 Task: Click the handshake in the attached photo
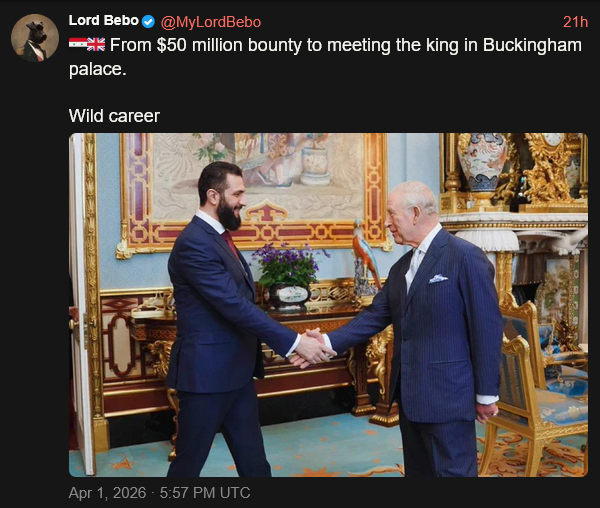[x=312, y=348]
